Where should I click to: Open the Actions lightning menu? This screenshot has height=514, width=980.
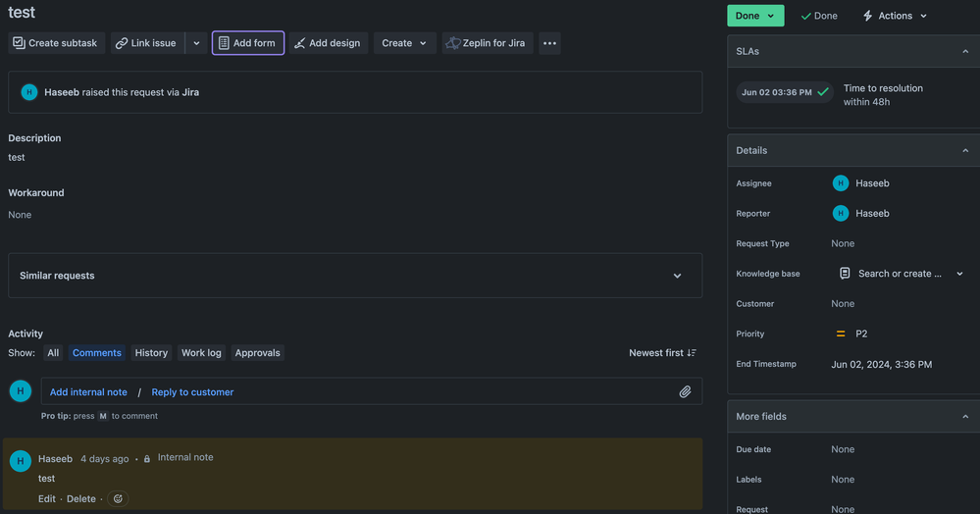[895, 16]
